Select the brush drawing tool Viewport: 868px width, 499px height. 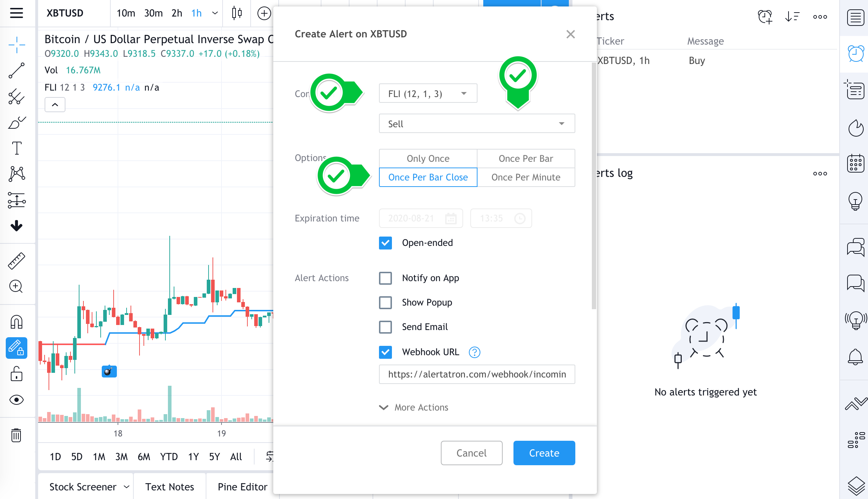(x=16, y=123)
